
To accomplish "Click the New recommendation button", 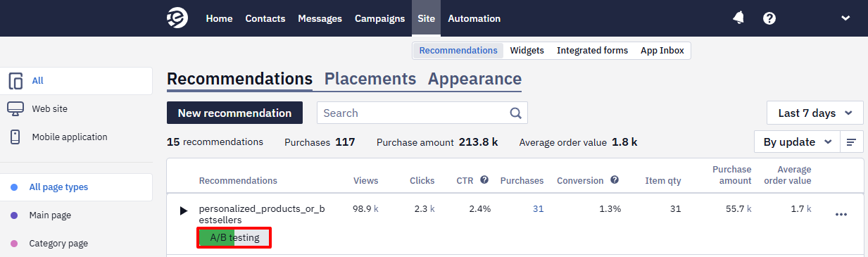I will coord(234,113).
